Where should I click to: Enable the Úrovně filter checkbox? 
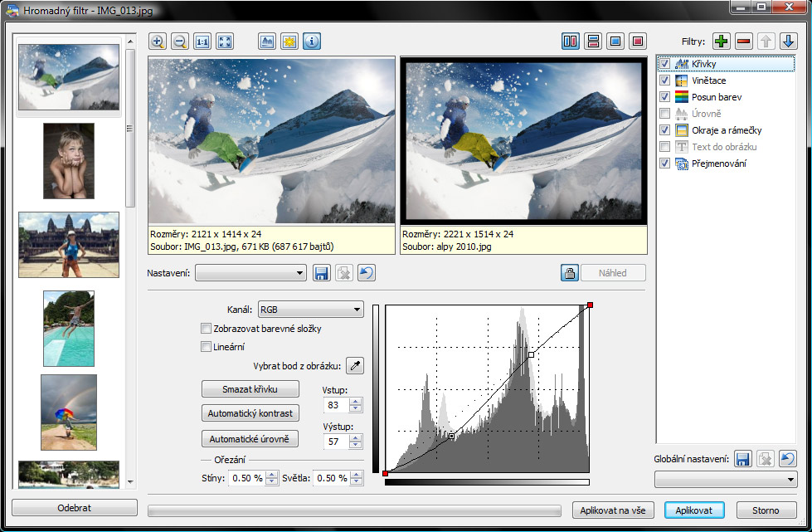tap(665, 114)
